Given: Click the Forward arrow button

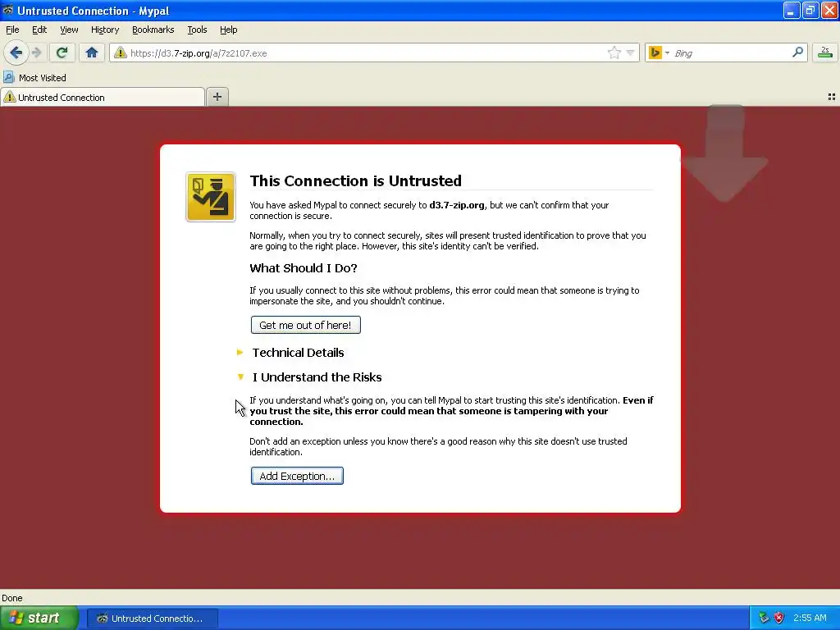Looking at the screenshot, I should click(36, 52).
